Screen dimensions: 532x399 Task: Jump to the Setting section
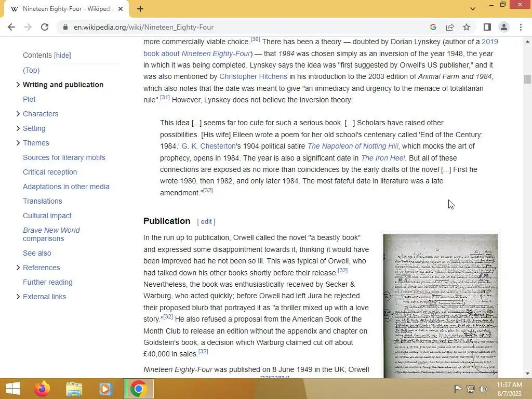coord(34,128)
